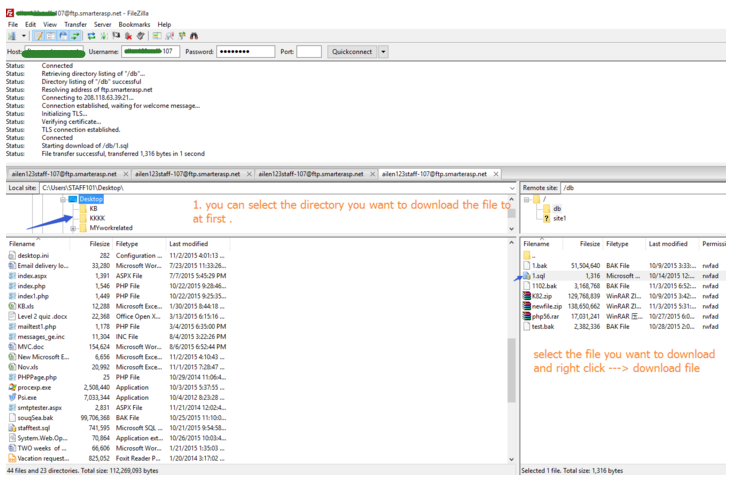Disconnect from the current server

point(128,36)
